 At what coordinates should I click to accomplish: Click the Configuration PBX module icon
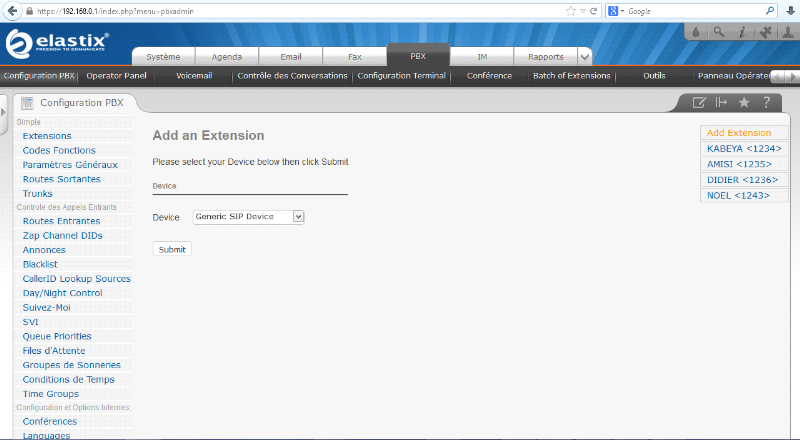27,103
